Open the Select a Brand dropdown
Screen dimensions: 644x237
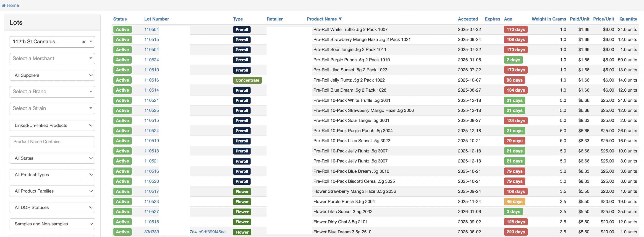click(52, 92)
